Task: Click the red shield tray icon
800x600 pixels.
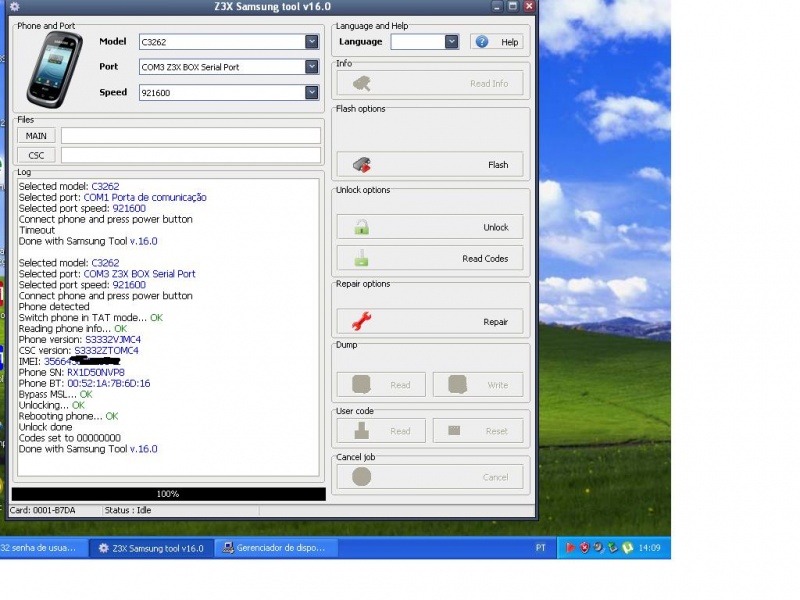Action: tap(585, 548)
